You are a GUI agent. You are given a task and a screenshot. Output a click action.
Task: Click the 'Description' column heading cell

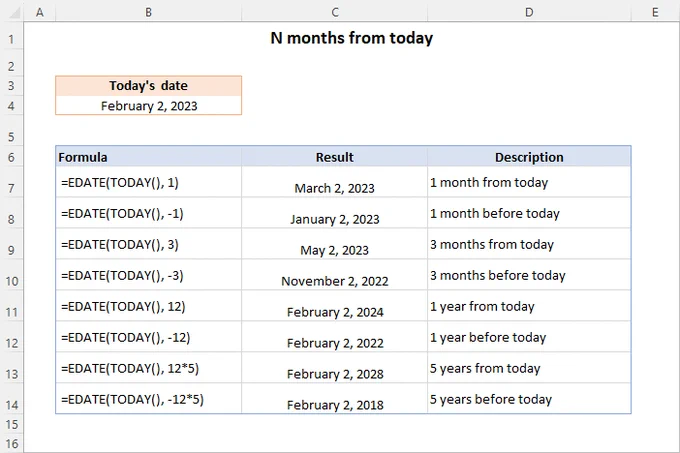(x=529, y=157)
